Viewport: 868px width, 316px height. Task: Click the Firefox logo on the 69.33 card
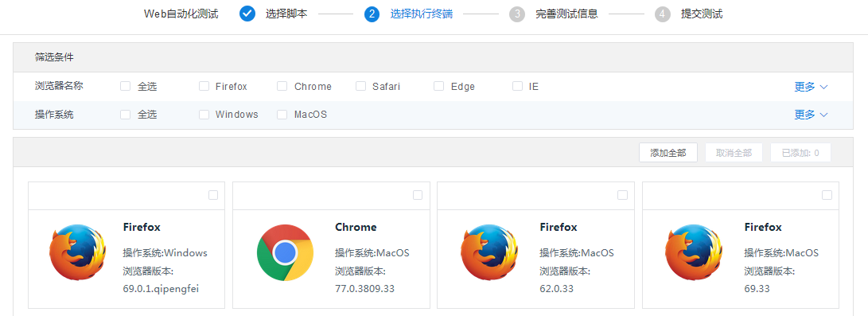click(x=694, y=252)
